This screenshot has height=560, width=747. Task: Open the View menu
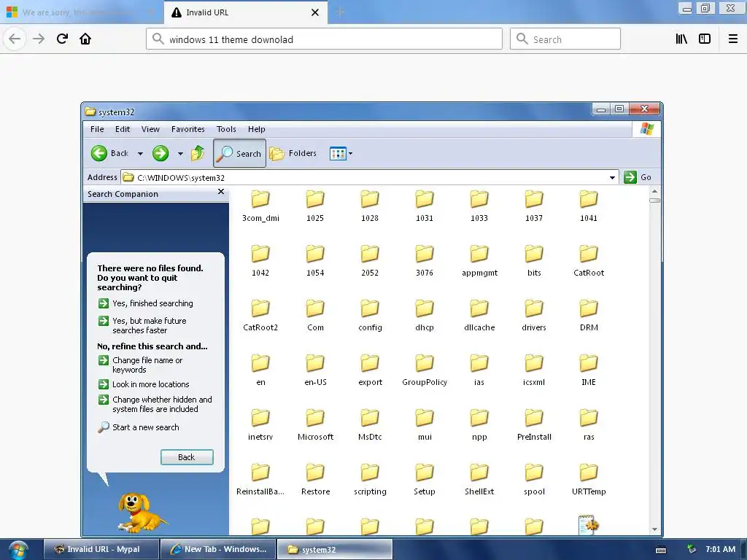tap(150, 129)
